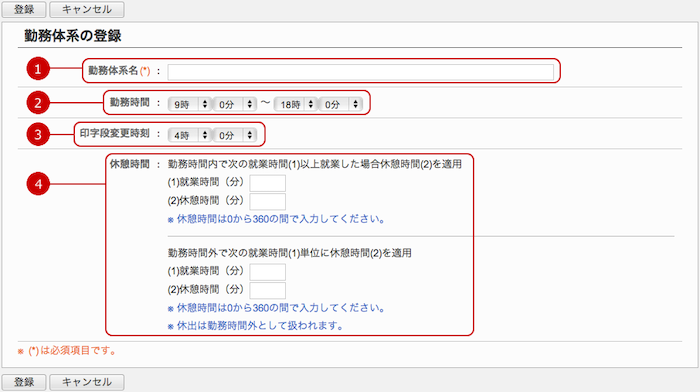Click the 勤務時間 label
Image resolution: width=700 pixels, height=392 pixels.
click(x=129, y=103)
